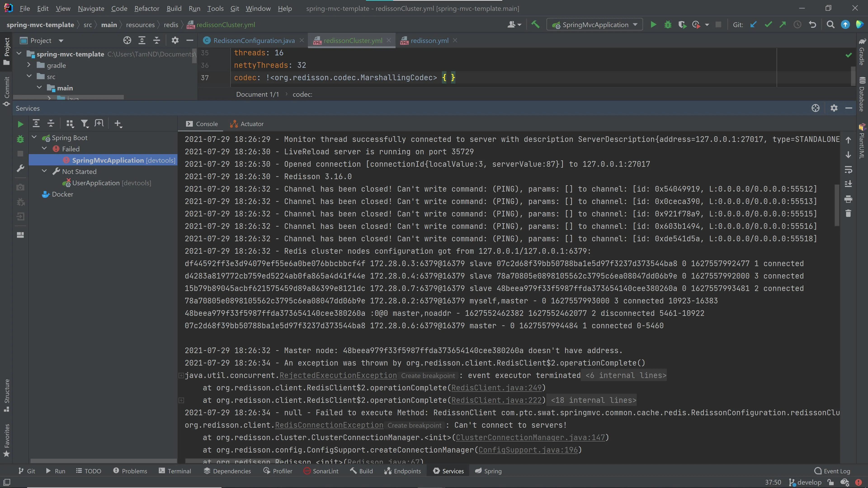
Task: Select opened file target icon in Project panel
Action: [127, 40]
